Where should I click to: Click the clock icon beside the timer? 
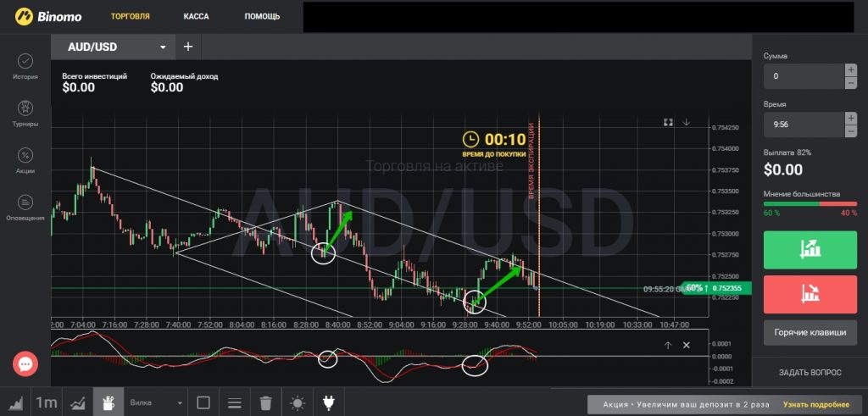click(x=470, y=140)
